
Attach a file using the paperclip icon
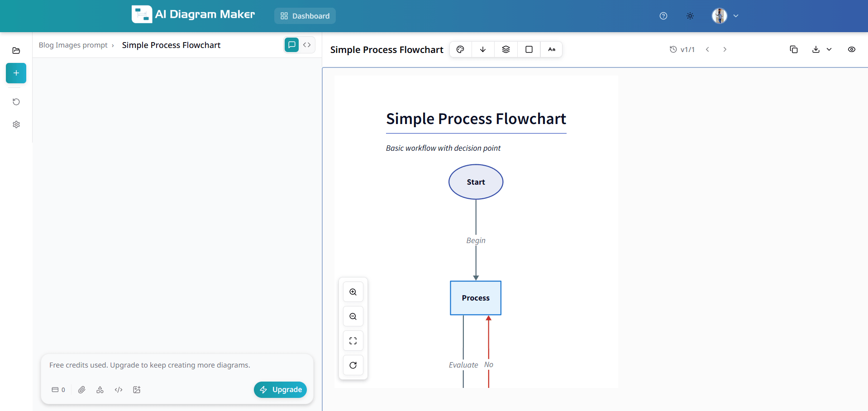[x=82, y=390]
